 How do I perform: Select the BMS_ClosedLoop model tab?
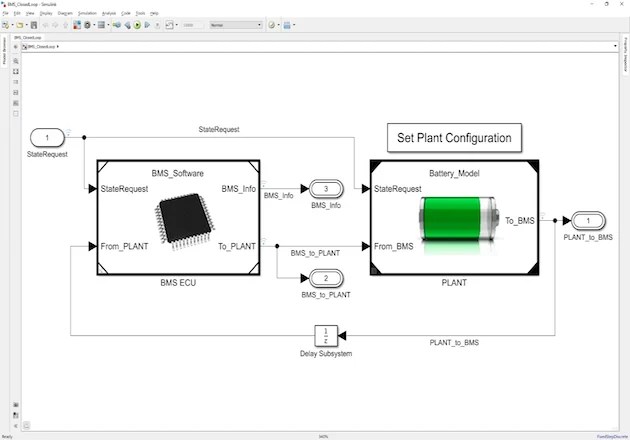(28, 37)
